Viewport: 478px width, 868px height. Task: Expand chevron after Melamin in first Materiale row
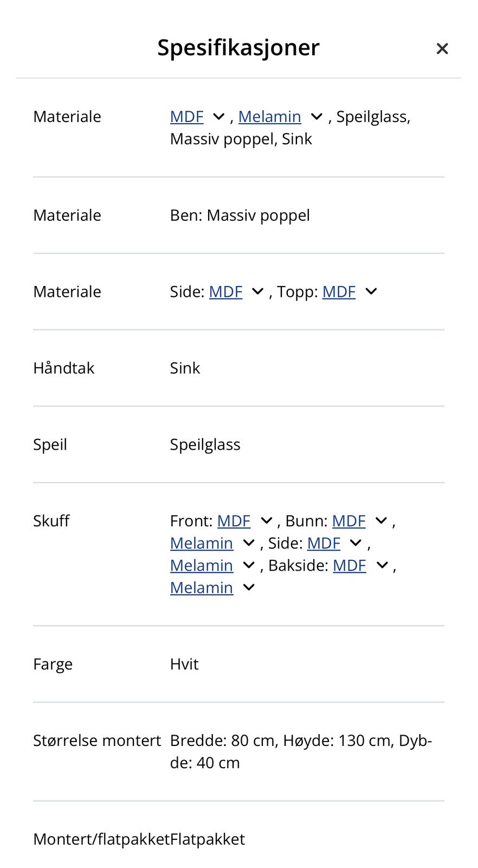click(x=317, y=117)
